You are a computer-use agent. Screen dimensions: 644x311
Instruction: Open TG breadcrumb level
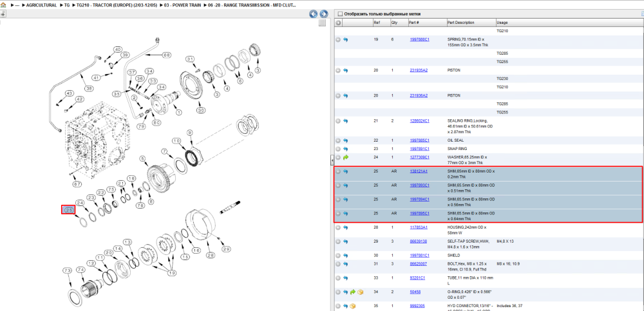click(66, 5)
